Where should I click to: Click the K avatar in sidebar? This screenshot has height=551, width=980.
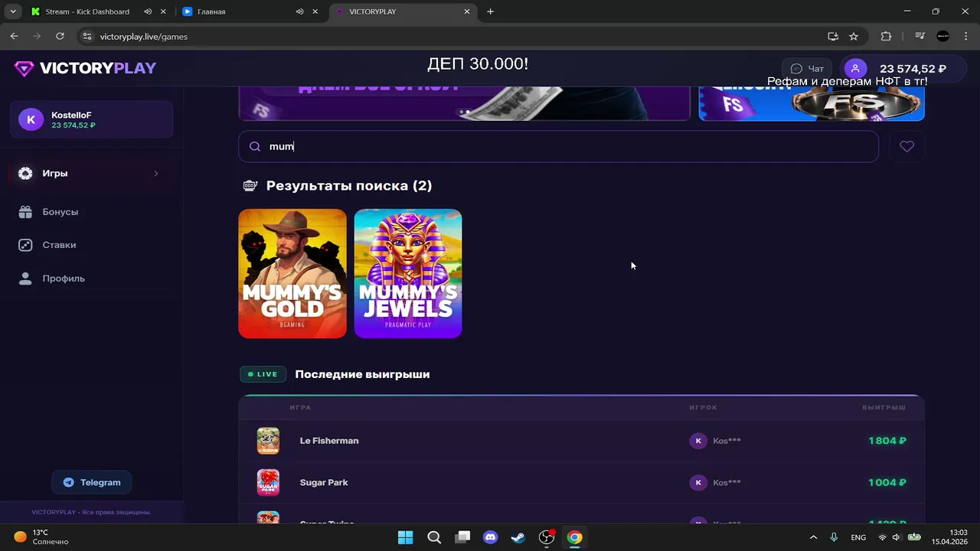pyautogui.click(x=31, y=119)
